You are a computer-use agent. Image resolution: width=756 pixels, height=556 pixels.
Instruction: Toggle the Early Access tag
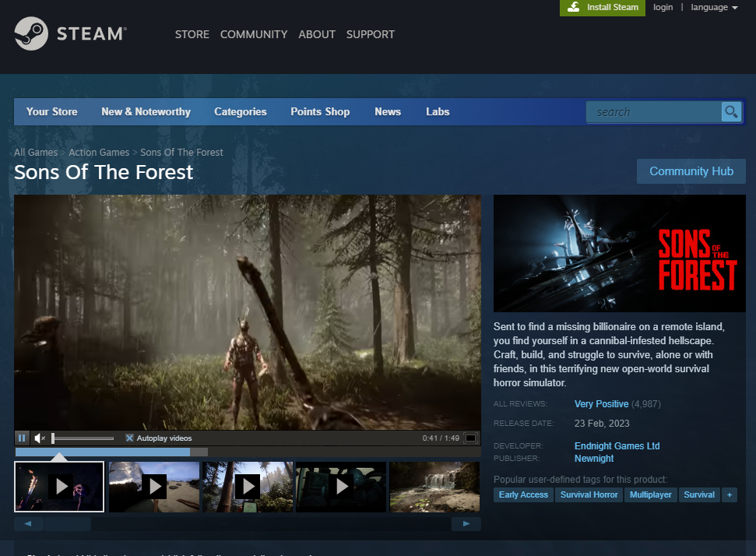[x=522, y=494]
